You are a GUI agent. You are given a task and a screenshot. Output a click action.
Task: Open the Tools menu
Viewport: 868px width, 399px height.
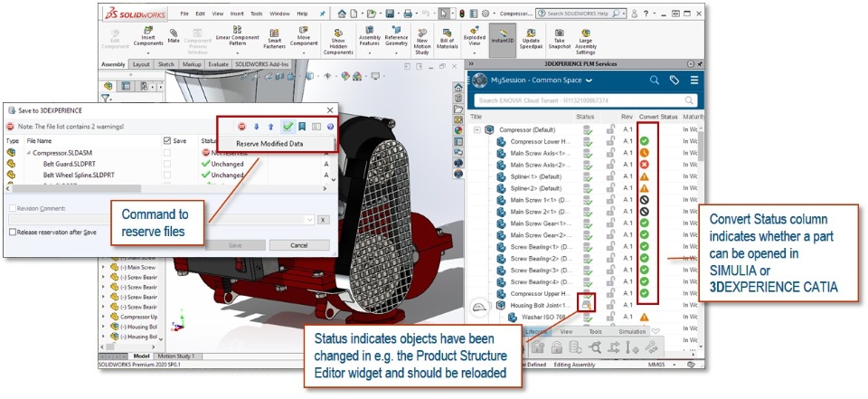click(256, 14)
